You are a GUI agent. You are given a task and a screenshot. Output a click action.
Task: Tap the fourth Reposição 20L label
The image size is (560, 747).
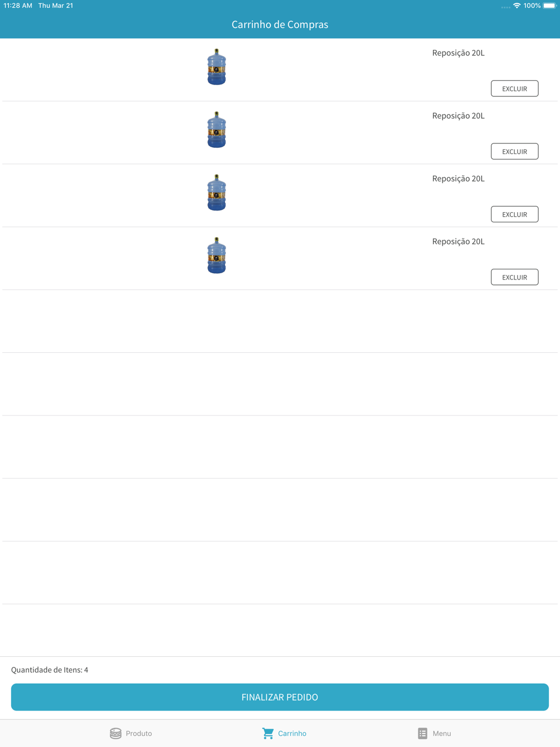[458, 241]
